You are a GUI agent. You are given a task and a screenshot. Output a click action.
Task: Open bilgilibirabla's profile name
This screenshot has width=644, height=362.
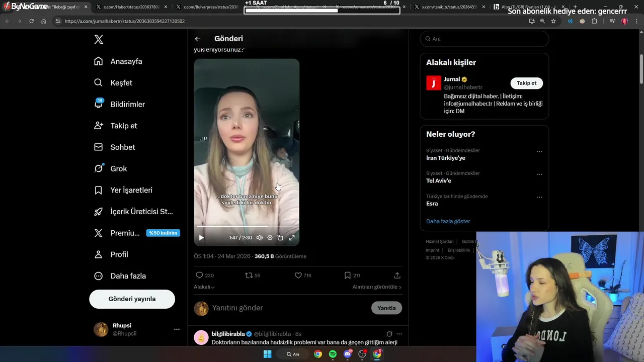click(x=228, y=334)
